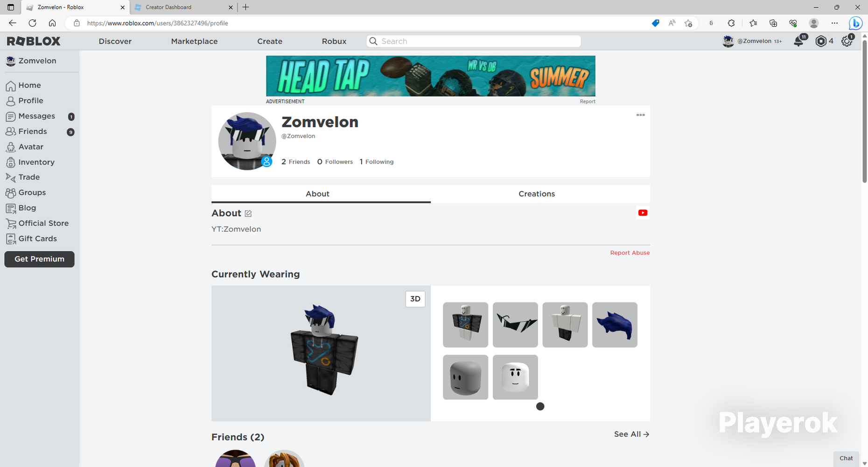View site information via the lock icon
The width and height of the screenshot is (868, 467).
pos(77,23)
